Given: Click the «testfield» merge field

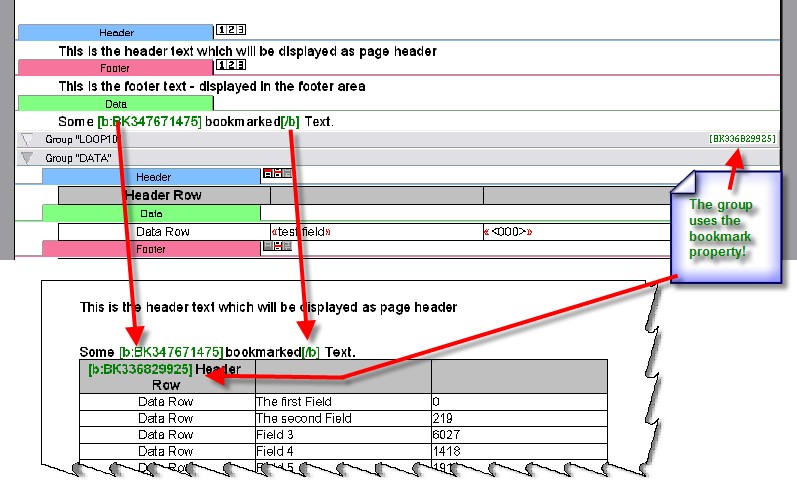Looking at the screenshot, I should (x=301, y=232).
